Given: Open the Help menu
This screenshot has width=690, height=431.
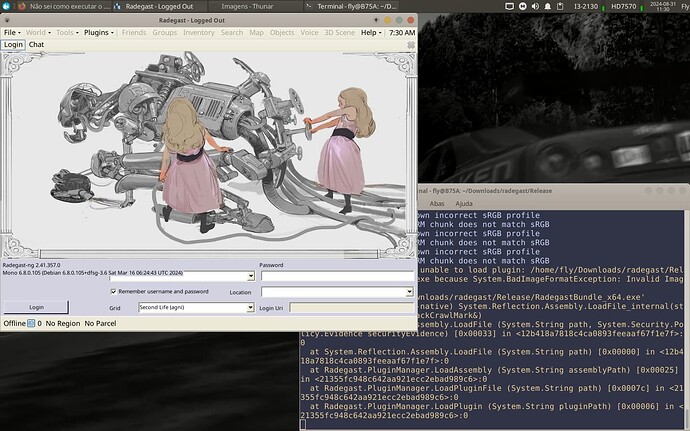Looking at the screenshot, I should coord(371,33).
